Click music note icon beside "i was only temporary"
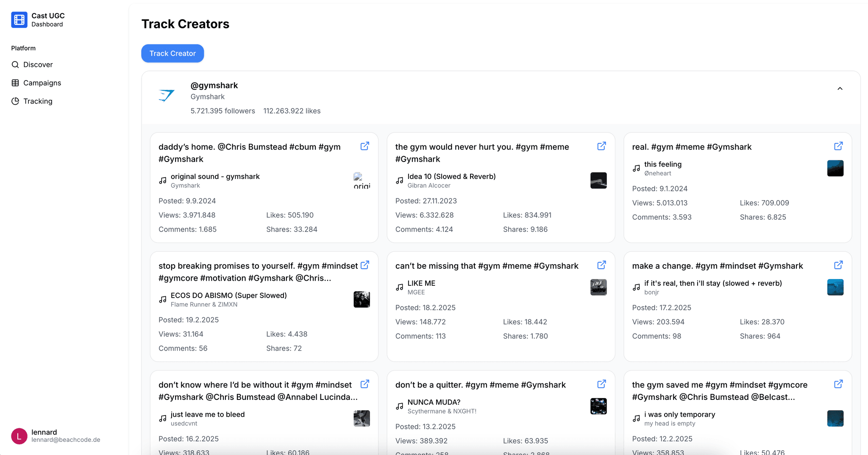Image resolution: width=868 pixels, height=455 pixels. click(636, 418)
